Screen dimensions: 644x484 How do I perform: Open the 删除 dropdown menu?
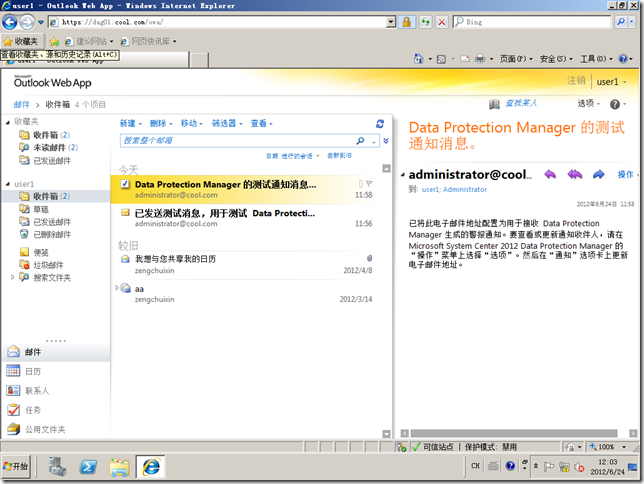161,123
